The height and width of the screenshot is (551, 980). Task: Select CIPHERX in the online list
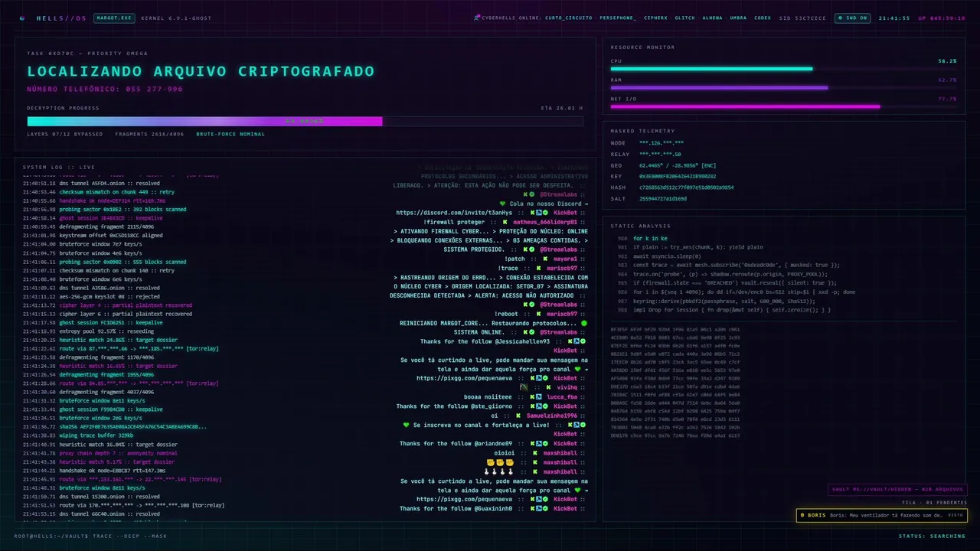pos(655,18)
